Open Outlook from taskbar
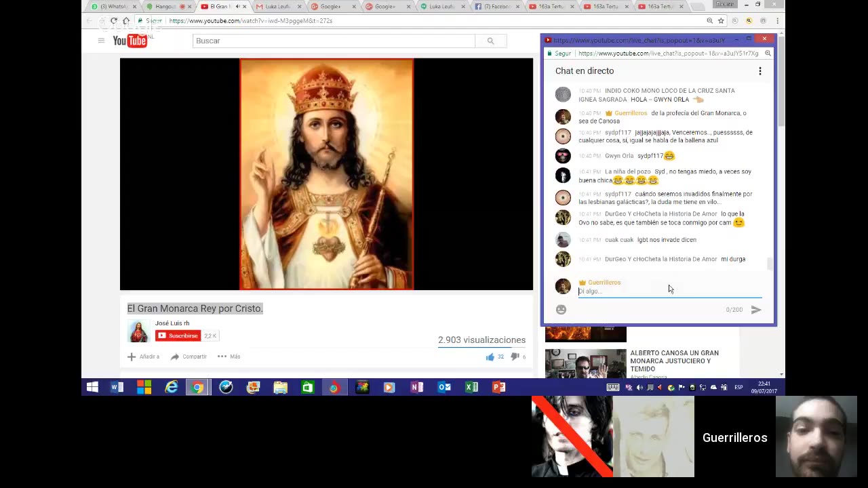This screenshot has height=488, width=868. 444,387
